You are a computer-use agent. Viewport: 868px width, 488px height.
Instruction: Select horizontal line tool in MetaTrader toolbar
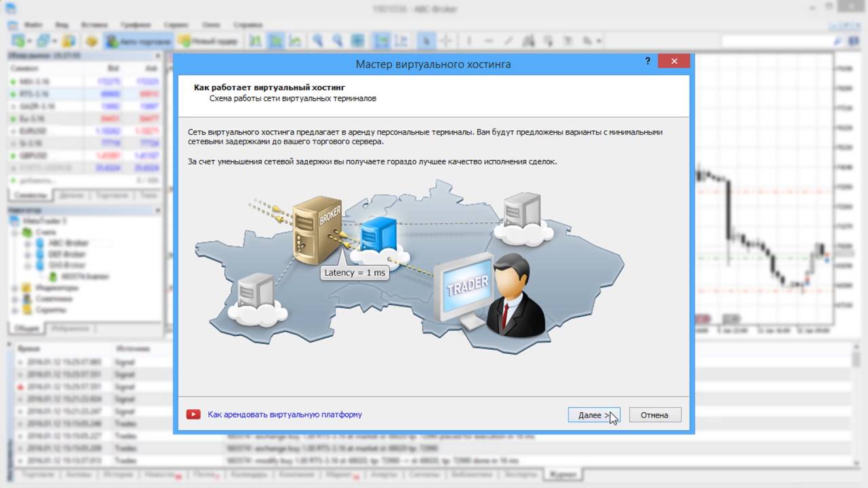click(490, 41)
